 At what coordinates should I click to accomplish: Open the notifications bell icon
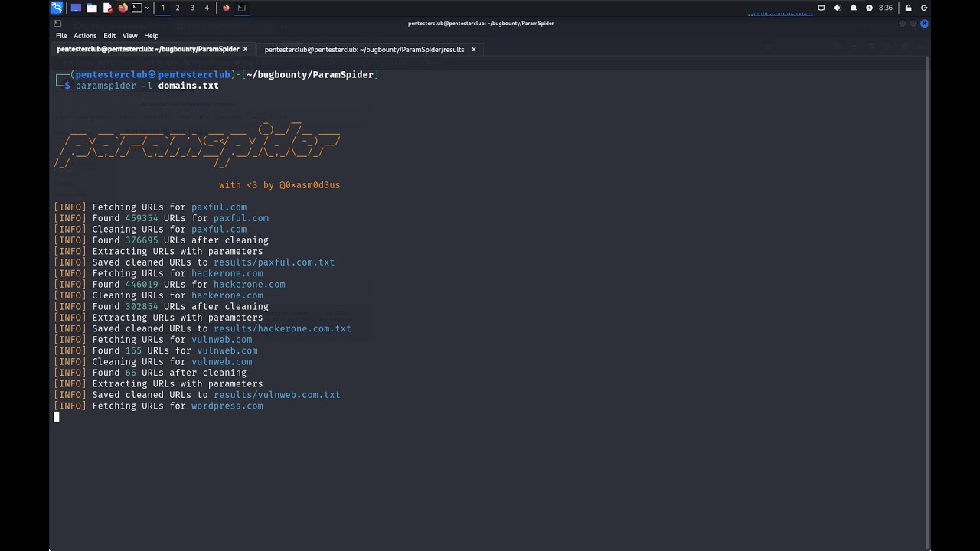[x=854, y=8]
